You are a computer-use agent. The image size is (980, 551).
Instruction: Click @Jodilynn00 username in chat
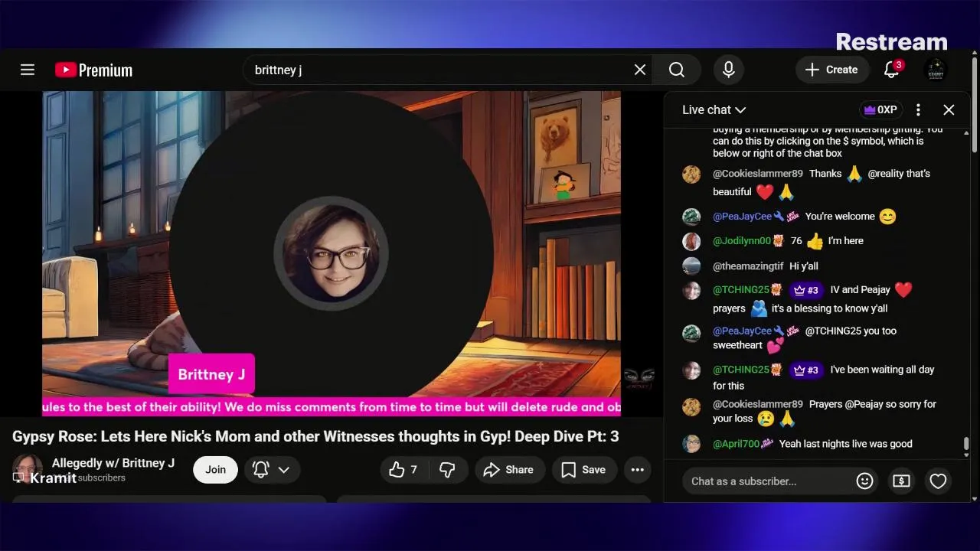[x=742, y=241]
